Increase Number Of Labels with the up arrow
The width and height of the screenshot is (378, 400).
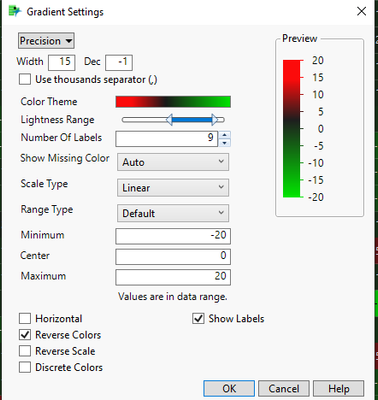225,135
